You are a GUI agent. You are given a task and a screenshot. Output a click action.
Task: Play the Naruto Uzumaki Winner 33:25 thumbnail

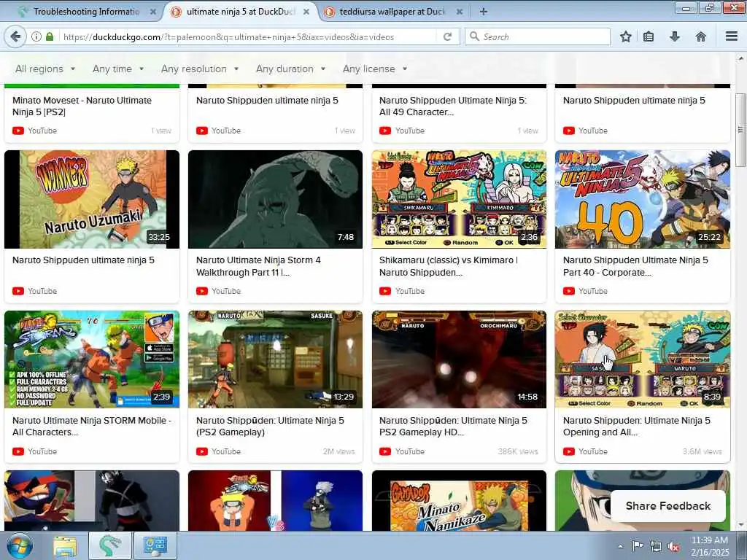click(x=92, y=199)
